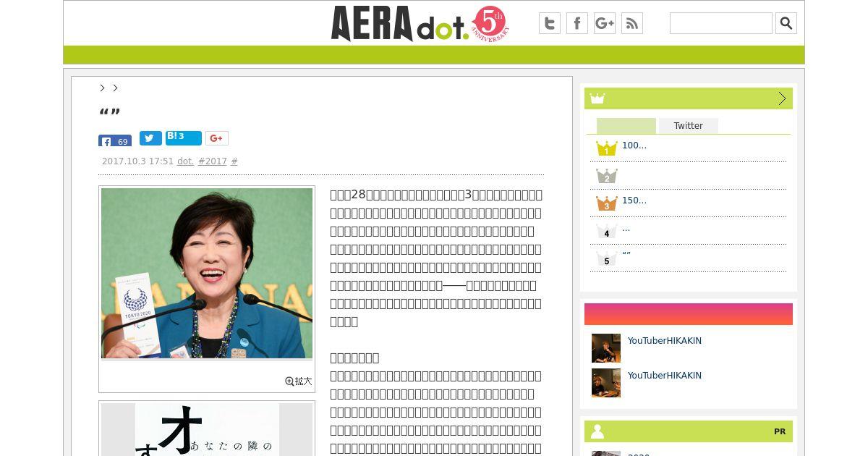Share article via G+ button
This screenshot has width=868, height=456.
[217, 138]
